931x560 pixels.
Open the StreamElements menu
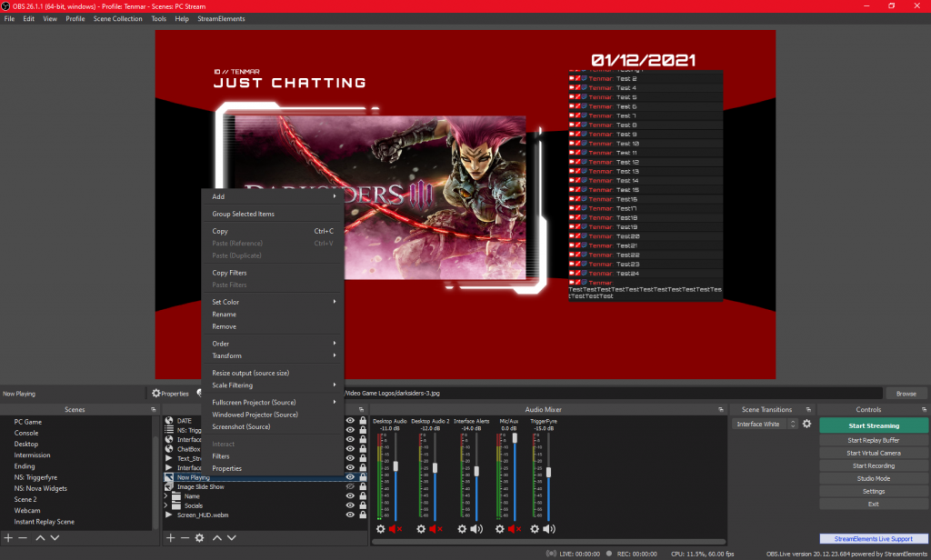point(221,18)
